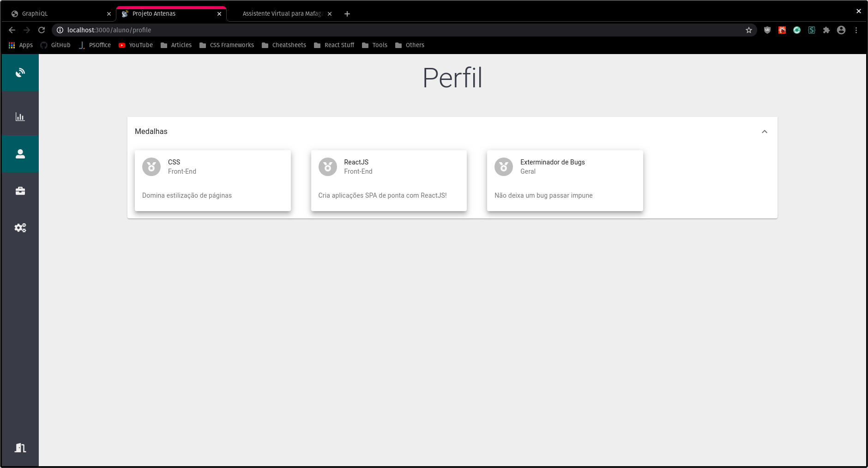Click 'Domina estilização de páginas' description
The image size is (868, 468).
[x=187, y=195]
